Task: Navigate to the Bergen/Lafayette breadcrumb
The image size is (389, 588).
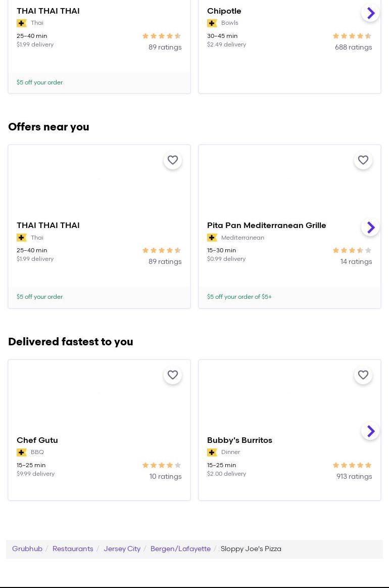Action: (x=180, y=549)
